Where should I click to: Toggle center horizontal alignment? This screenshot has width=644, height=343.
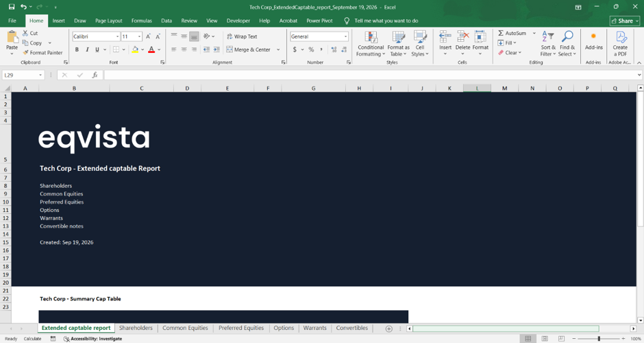[x=184, y=49]
